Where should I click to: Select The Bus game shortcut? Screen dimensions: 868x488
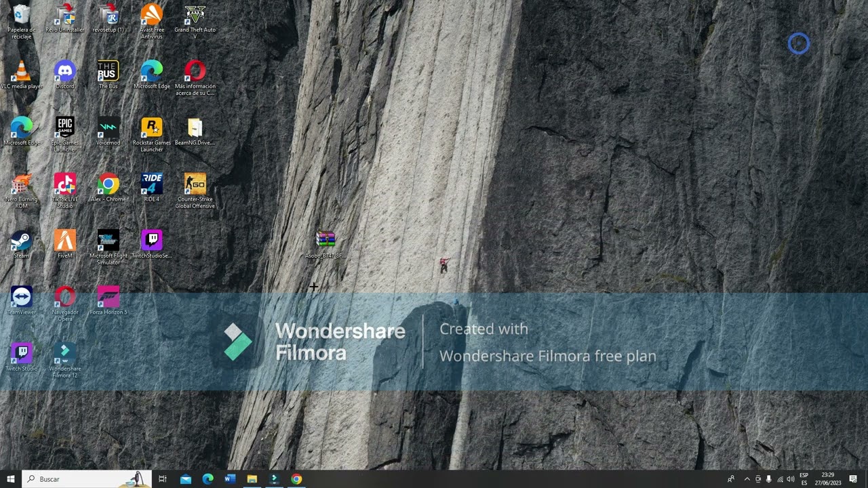tap(108, 75)
